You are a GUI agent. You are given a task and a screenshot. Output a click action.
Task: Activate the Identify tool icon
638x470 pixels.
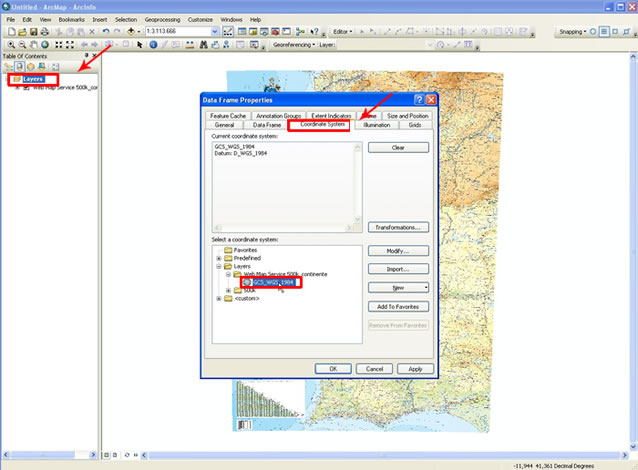153,45
